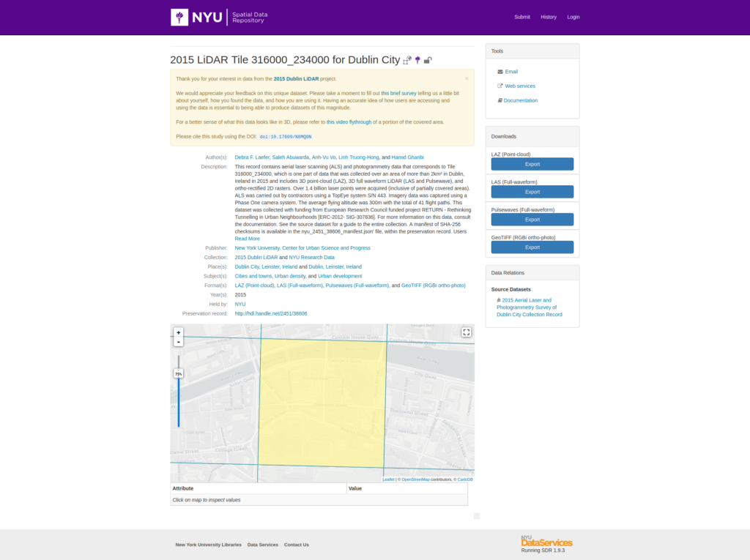Click the map opacity slider handle at 75%
This screenshot has height=560, width=750.
click(x=179, y=373)
